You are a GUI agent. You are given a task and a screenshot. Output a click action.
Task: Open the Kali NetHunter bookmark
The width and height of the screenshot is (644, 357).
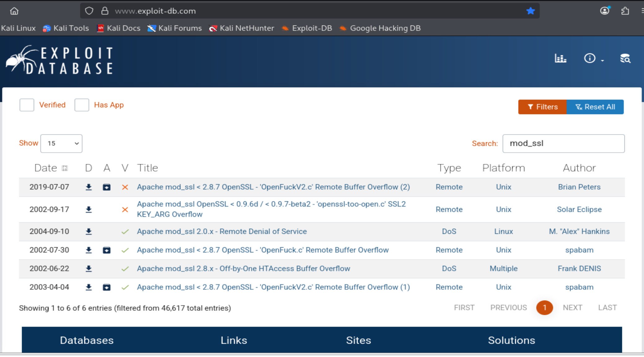click(241, 28)
